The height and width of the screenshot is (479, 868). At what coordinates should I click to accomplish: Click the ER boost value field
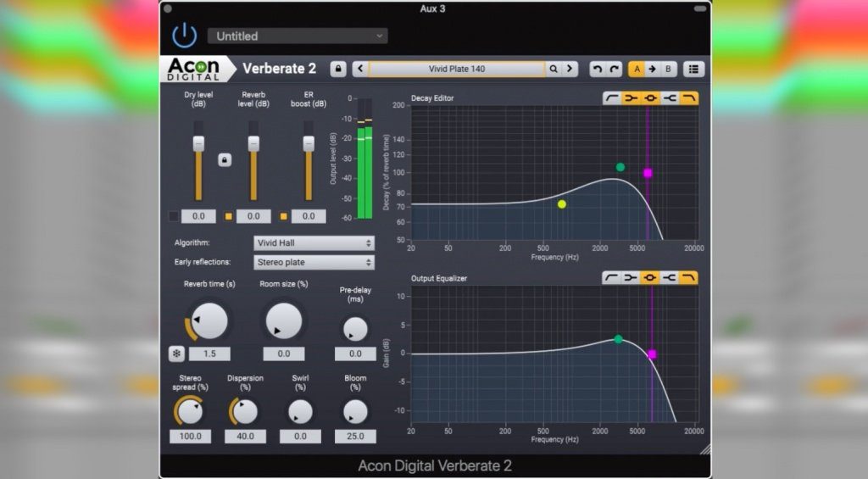309,216
